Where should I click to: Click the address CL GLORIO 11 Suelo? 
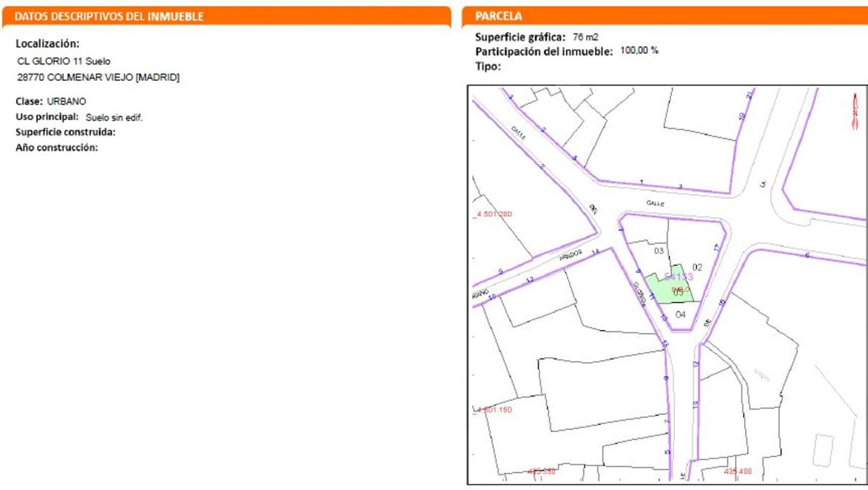64,61
